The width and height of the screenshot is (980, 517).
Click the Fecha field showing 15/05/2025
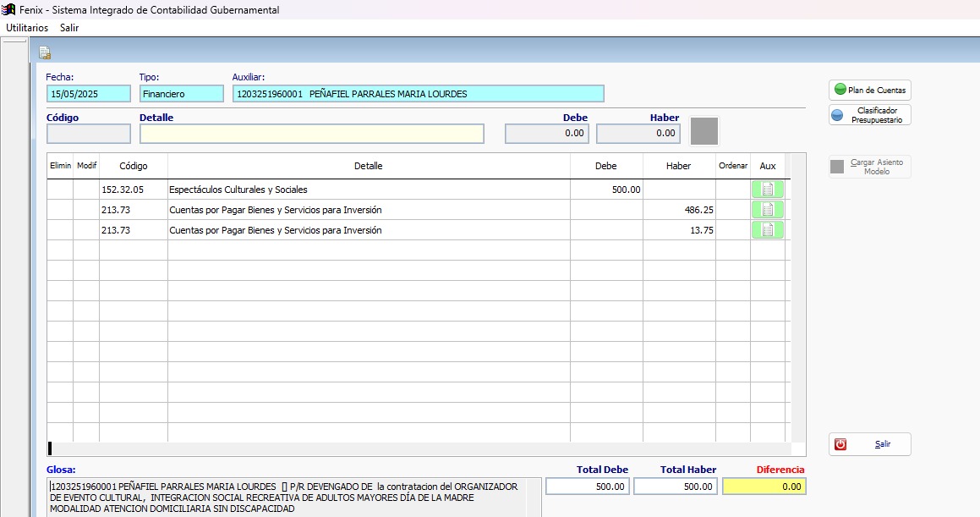coord(89,94)
